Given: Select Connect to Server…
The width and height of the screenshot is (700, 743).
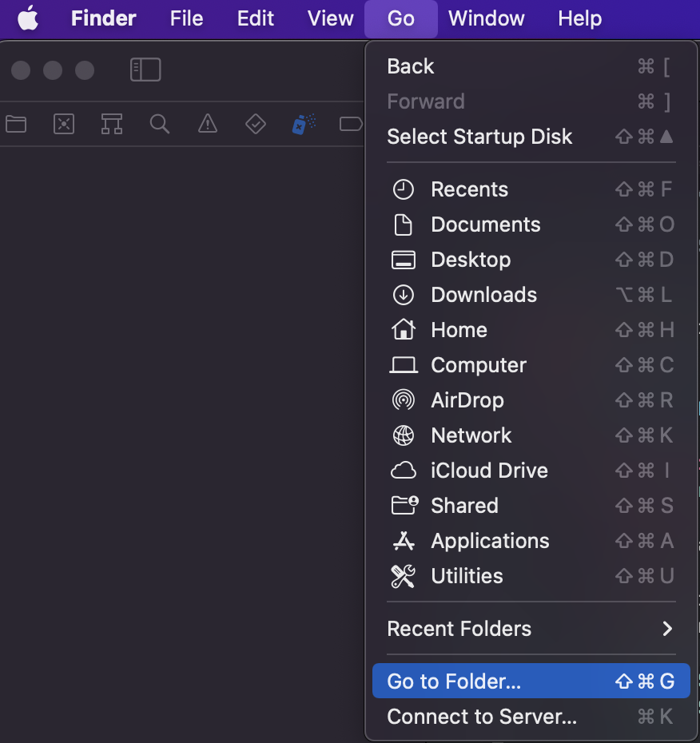Looking at the screenshot, I should tap(531, 717).
